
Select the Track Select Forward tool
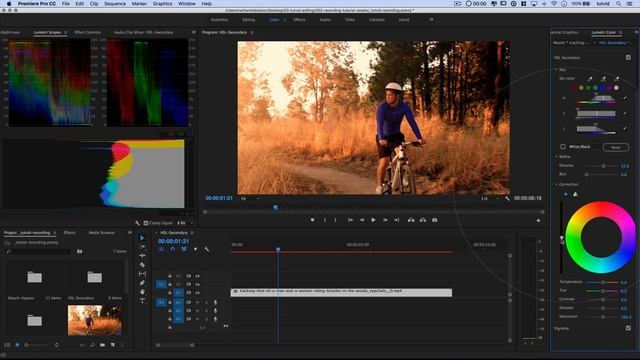[x=142, y=247]
